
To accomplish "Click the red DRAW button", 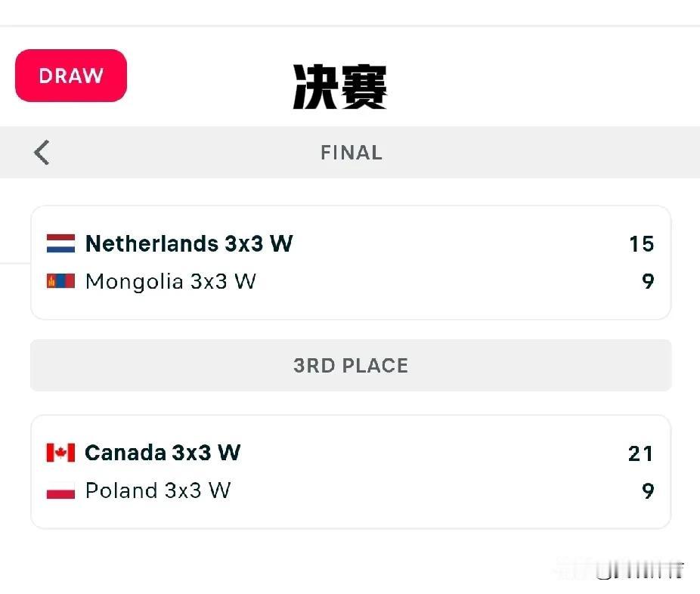I will pos(71,76).
